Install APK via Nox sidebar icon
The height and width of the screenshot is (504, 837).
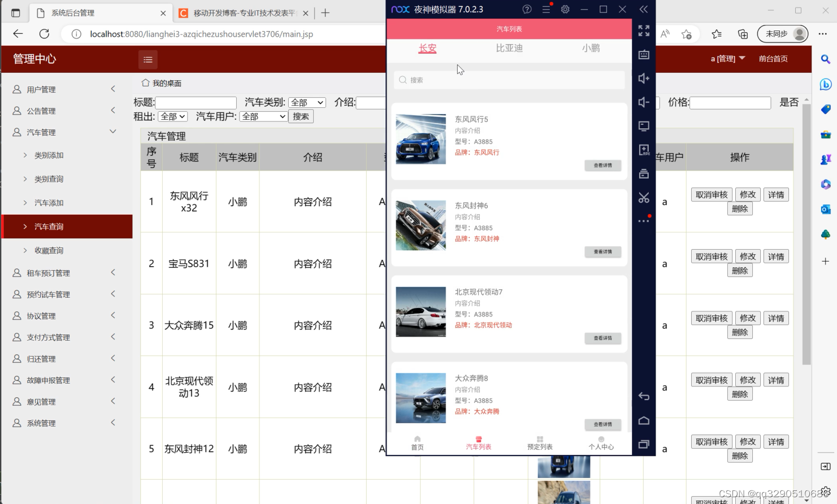pyautogui.click(x=644, y=150)
